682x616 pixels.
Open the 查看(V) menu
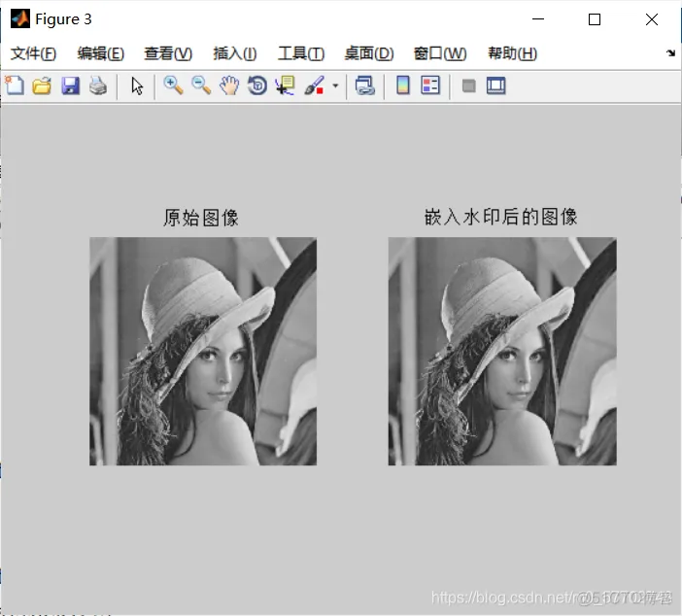(x=168, y=53)
